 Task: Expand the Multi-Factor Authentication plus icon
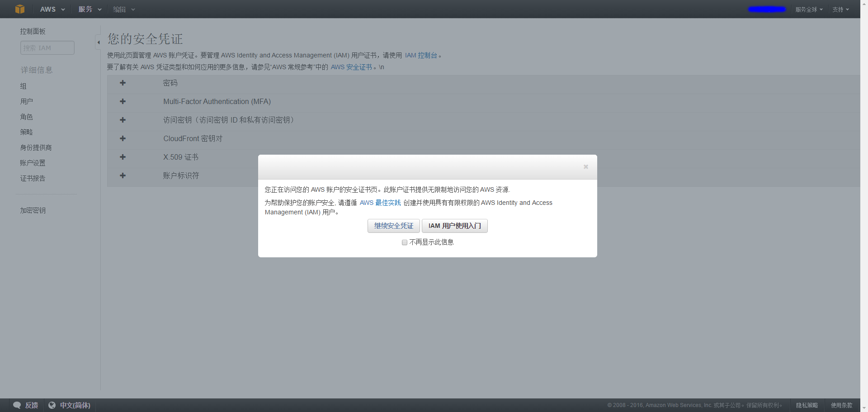tap(123, 101)
